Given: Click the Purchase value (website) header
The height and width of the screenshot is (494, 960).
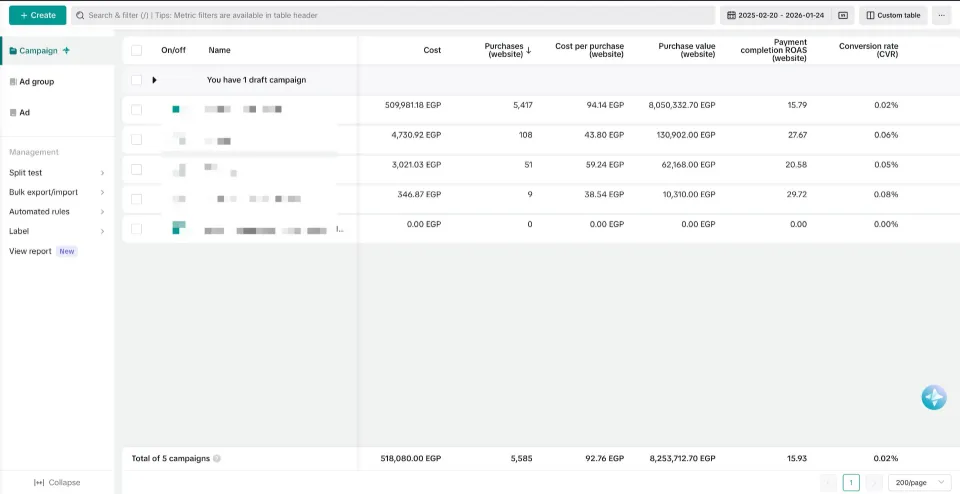Looking at the screenshot, I should tap(686, 50).
